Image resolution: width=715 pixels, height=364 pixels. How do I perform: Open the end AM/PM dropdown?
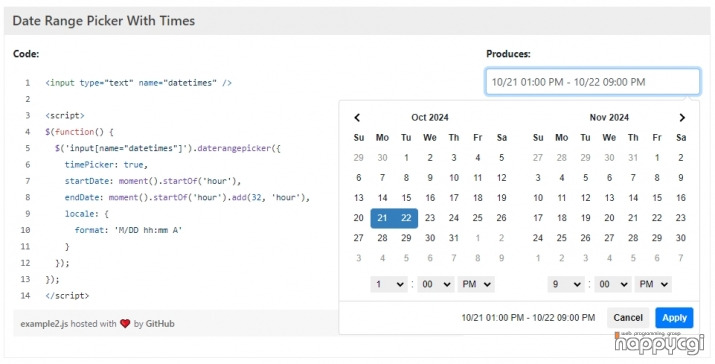point(653,284)
